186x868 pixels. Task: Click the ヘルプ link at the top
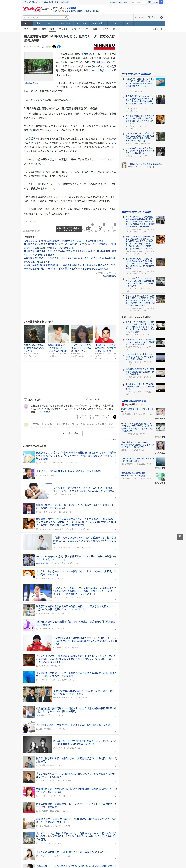point(127,2)
